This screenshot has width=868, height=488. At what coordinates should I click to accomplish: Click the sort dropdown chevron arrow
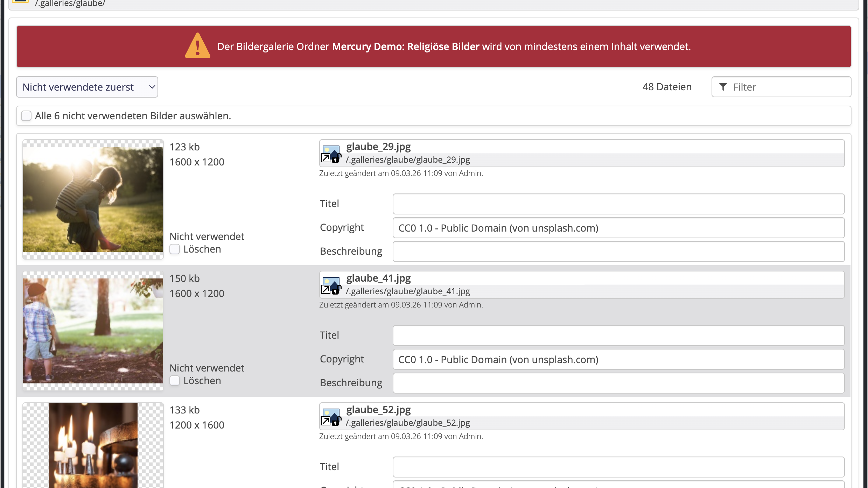[x=152, y=87]
